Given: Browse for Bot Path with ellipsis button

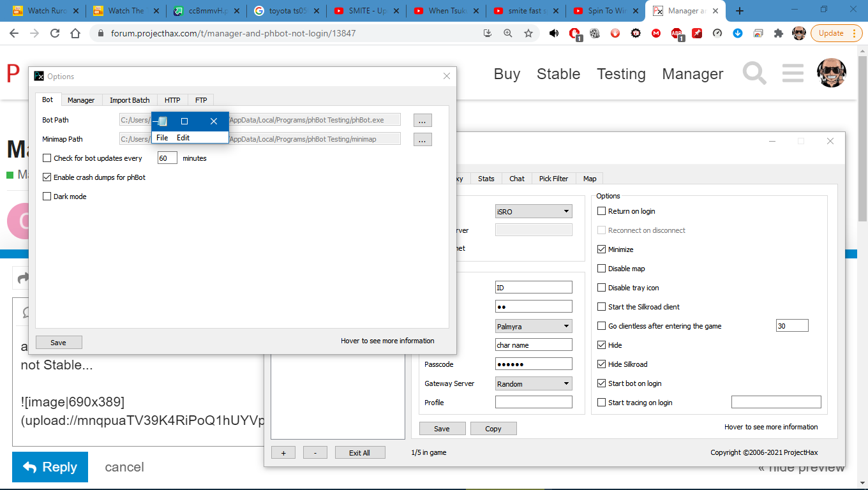Looking at the screenshot, I should click(423, 120).
